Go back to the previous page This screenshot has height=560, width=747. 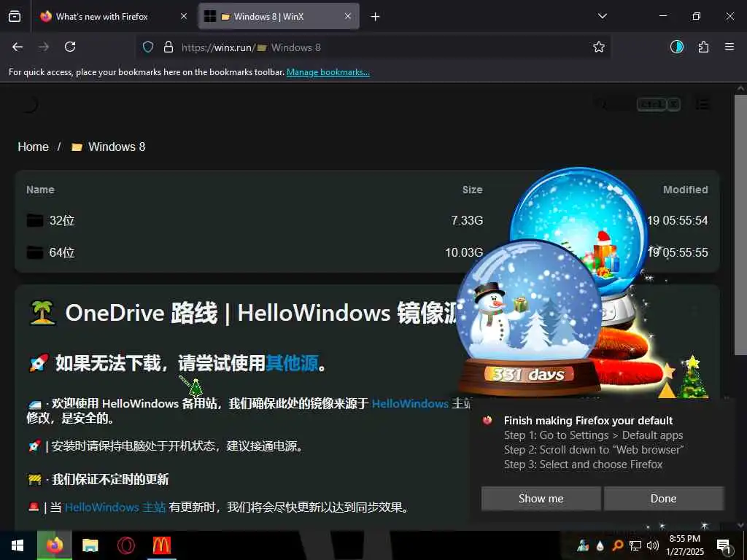18,47
